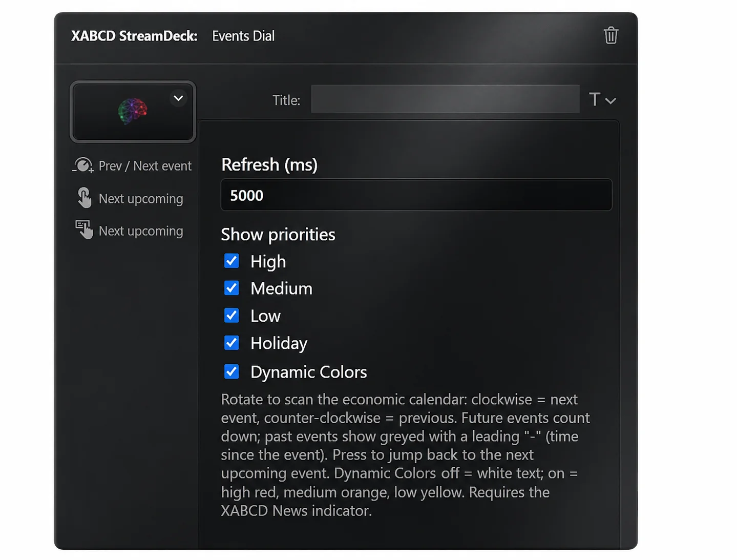Click the Refresh (ms) label

pyautogui.click(x=269, y=164)
